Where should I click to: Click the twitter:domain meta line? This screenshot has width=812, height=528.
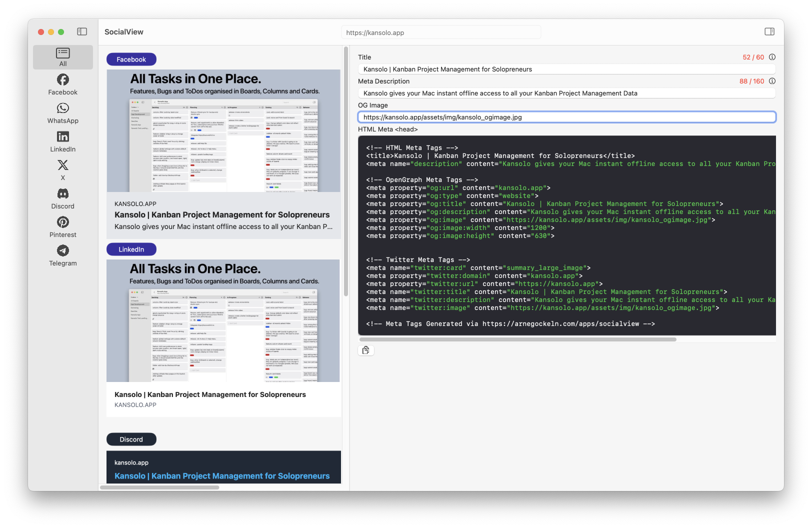474,275
